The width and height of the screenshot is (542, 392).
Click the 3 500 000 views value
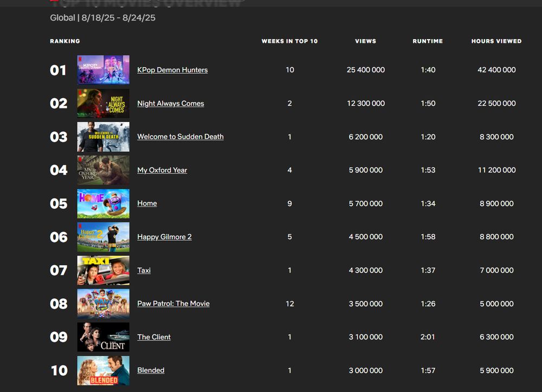point(366,304)
